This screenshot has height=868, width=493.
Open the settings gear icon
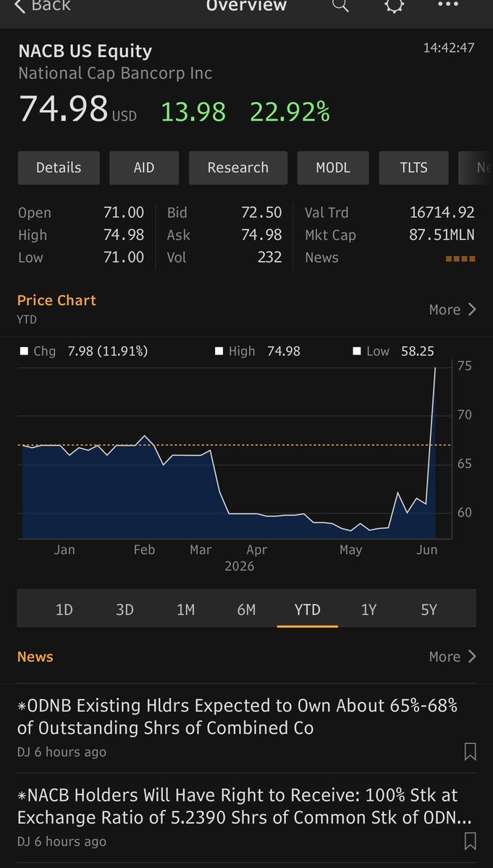(394, 6)
